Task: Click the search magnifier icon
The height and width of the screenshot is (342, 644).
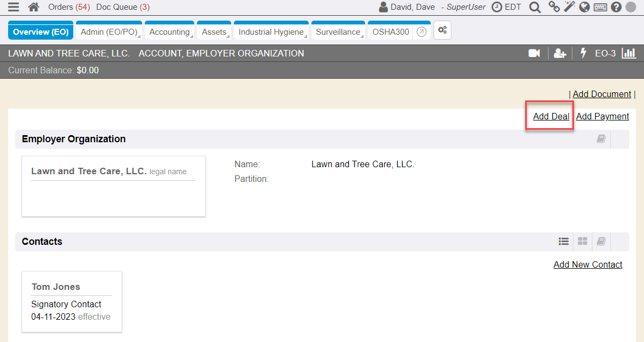Action: tap(535, 7)
